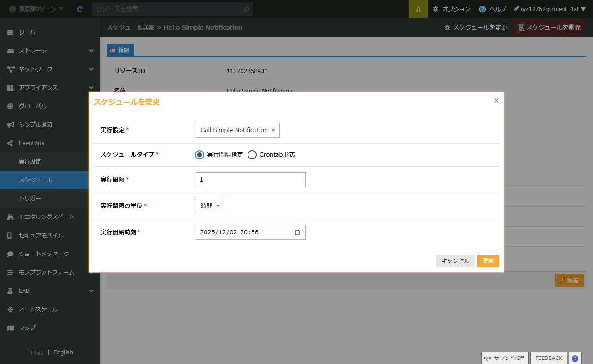Image resolution: width=593 pixels, height=364 pixels.
Task: Toggle the サウンド:Off speaker button
Action: [505, 358]
